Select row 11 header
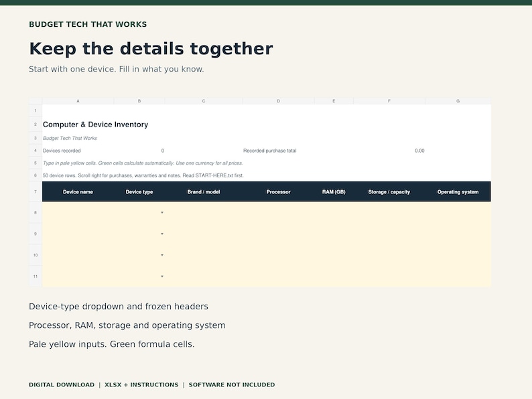The height and width of the screenshot is (399, 532). coord(36,276)
